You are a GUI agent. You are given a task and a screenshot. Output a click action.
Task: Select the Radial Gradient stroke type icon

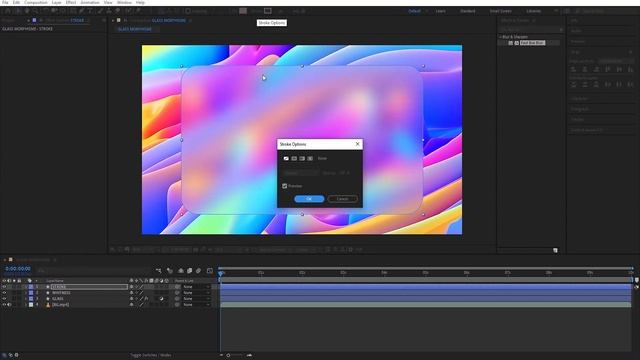pos(310,158)
